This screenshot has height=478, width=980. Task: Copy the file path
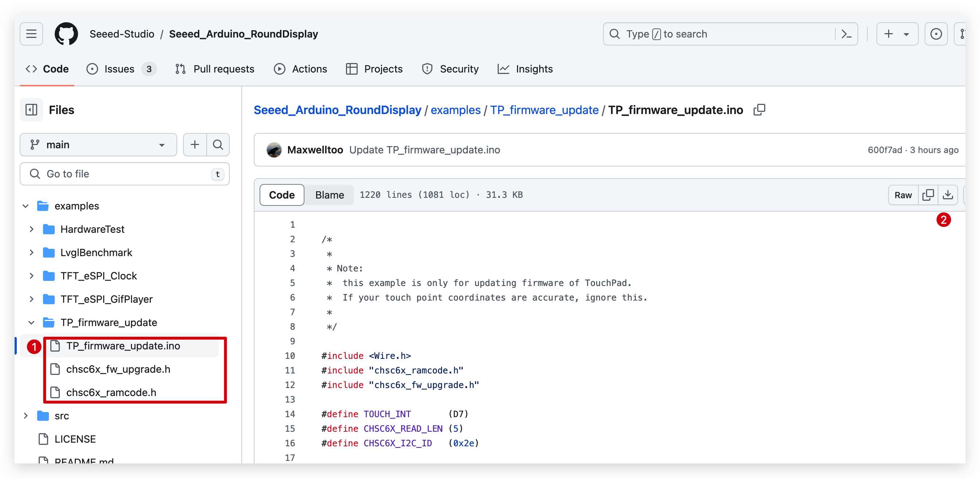pyautogui.click(x=759, y=110)
